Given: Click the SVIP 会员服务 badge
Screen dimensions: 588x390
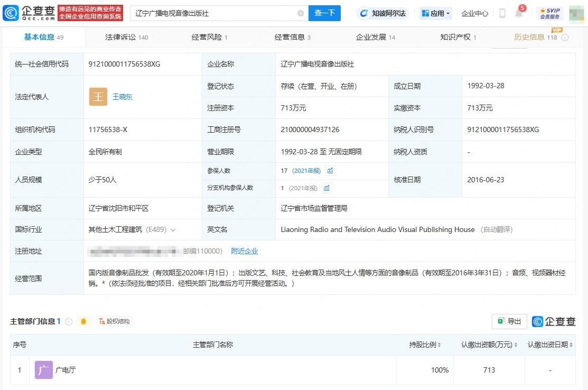Looking at the screenshot, I should click(550, 13).
